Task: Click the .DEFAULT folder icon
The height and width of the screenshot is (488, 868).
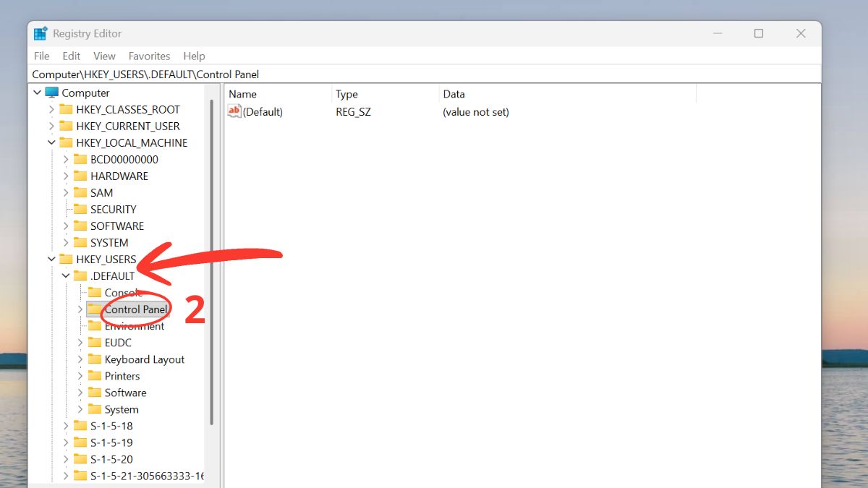Action: point(80,275)
